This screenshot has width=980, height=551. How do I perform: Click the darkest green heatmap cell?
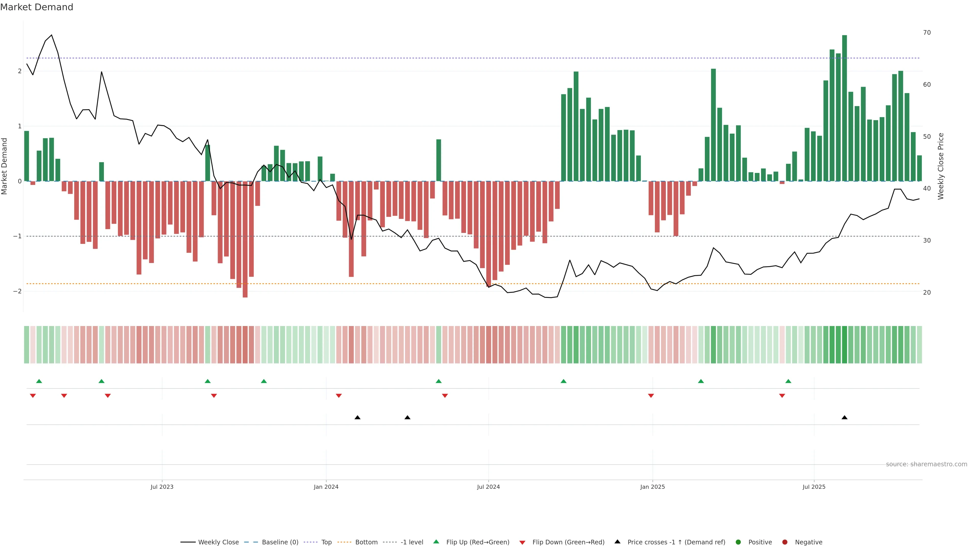844,345
